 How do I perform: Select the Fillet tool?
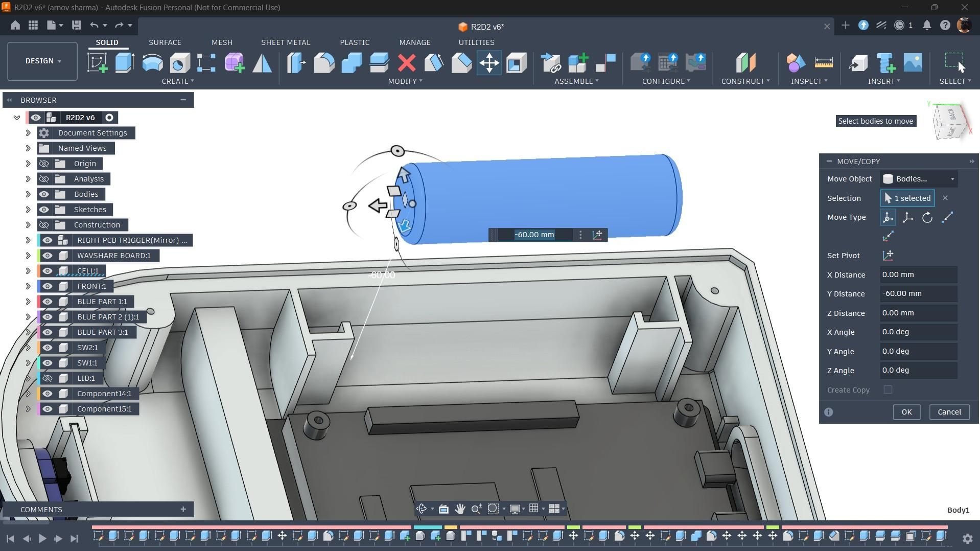pyautogui.click(x=324, y=63)
